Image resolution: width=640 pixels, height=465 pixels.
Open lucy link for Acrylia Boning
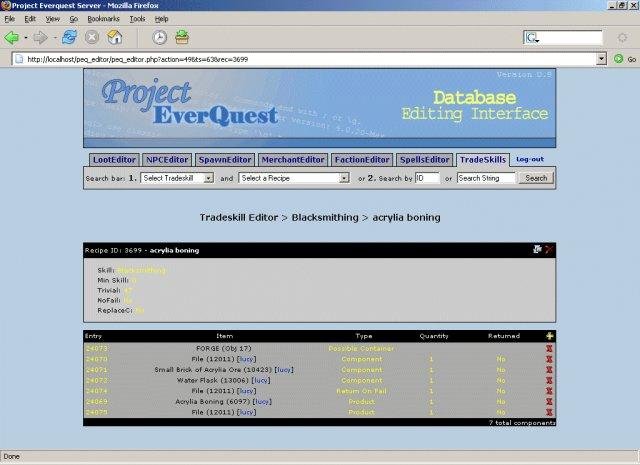coord(262,402)
